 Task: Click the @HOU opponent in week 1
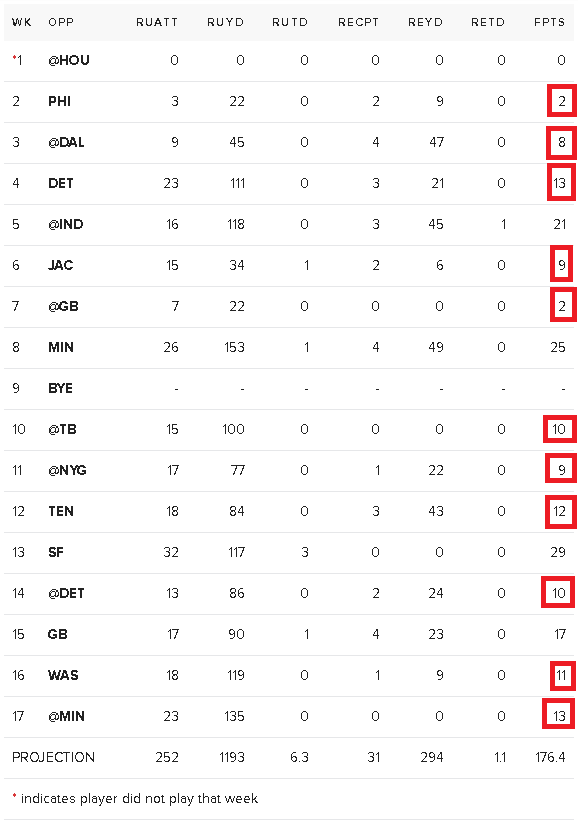click(69, 60)
